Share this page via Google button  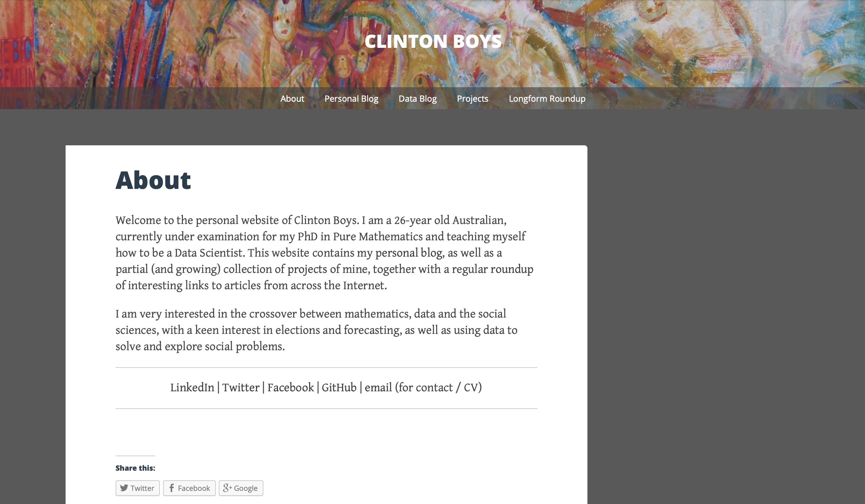(241, 488)
